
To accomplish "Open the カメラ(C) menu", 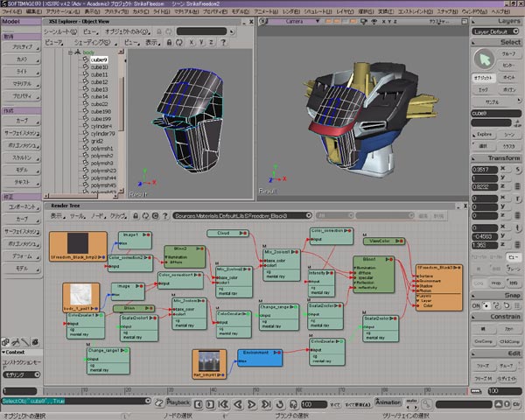I will [x=141, y=11].
